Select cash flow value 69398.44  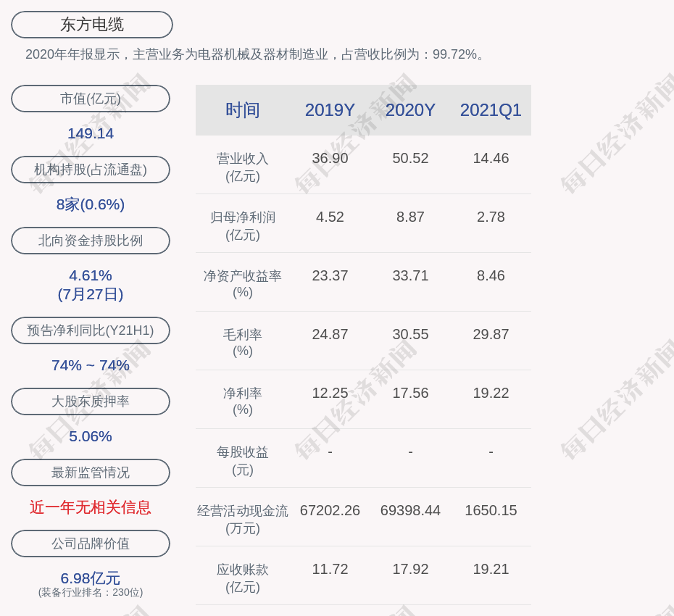(x=410, y=510)
